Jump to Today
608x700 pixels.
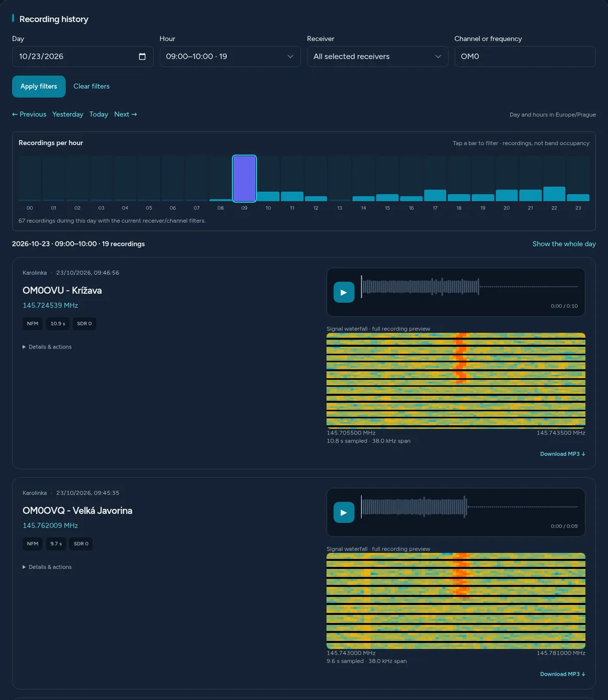(x=99, y=114)
